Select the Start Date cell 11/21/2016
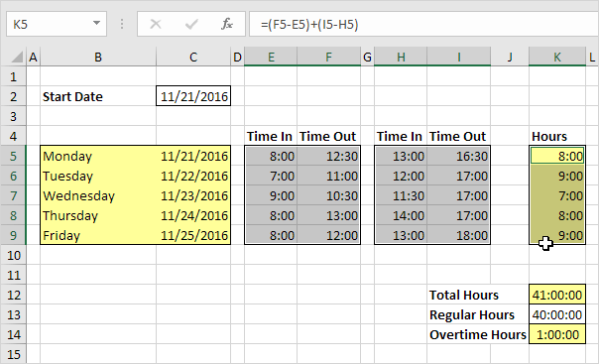 193,96
